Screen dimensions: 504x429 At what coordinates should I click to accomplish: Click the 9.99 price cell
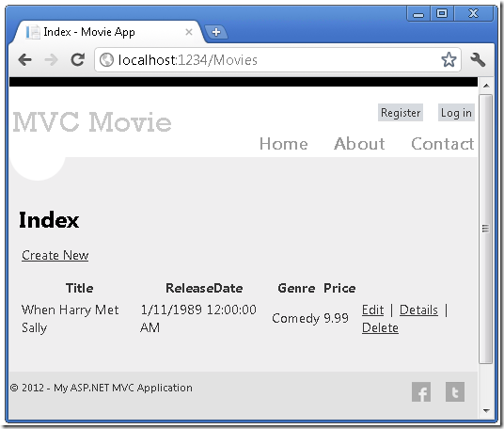337,318
